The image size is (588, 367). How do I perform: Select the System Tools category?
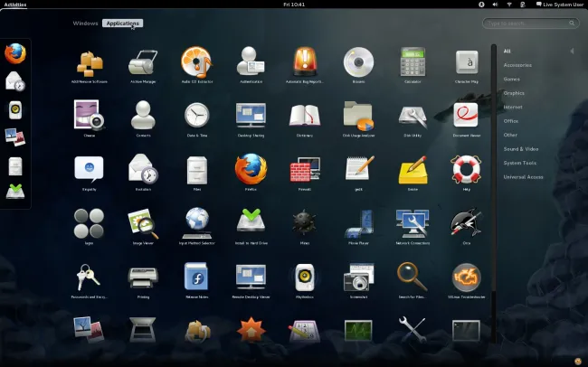[x=520, y=163]
